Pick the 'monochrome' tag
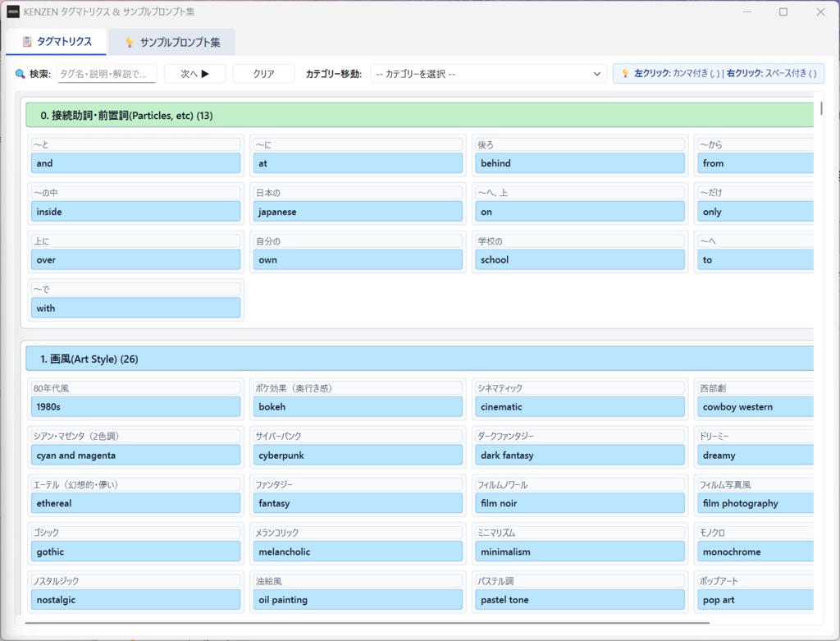Image resolution: width=840 pixels, height=641 pixels. 756,551
